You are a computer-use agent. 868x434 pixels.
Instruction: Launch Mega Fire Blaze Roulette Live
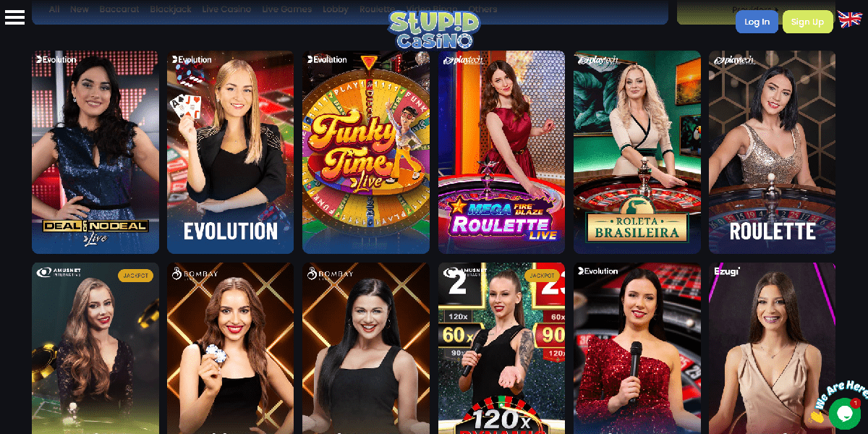tap(501, 152)
